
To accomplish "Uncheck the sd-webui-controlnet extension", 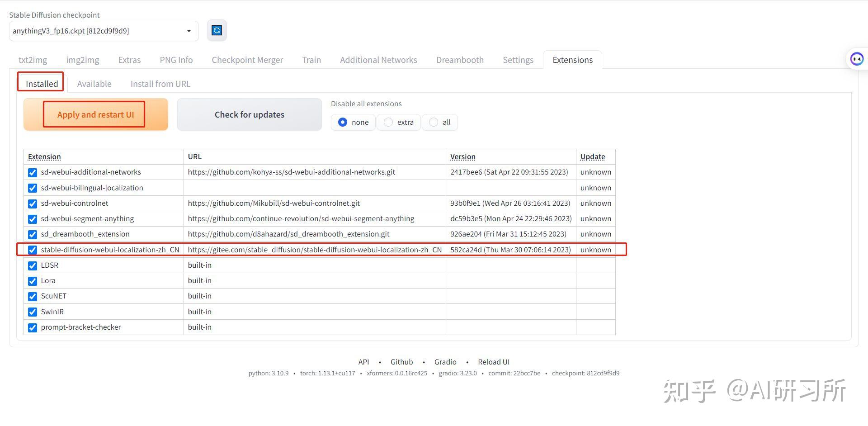I will [x=32, y=204].
